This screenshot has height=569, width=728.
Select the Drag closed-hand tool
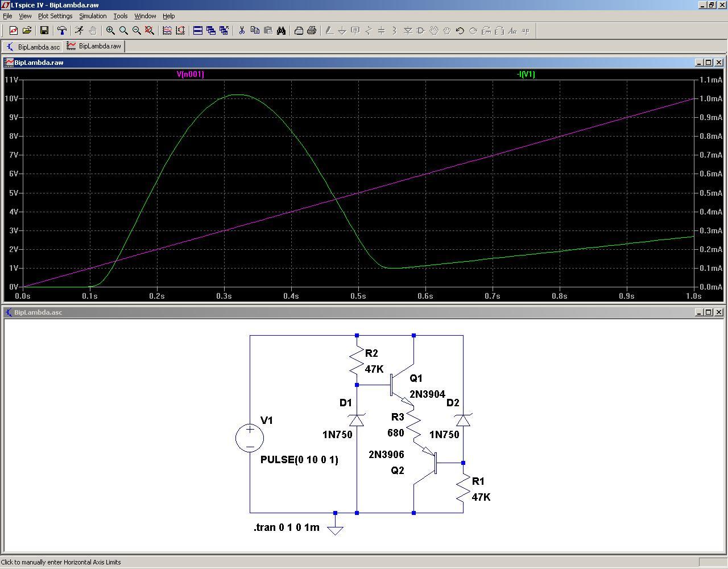coord(447,31)
